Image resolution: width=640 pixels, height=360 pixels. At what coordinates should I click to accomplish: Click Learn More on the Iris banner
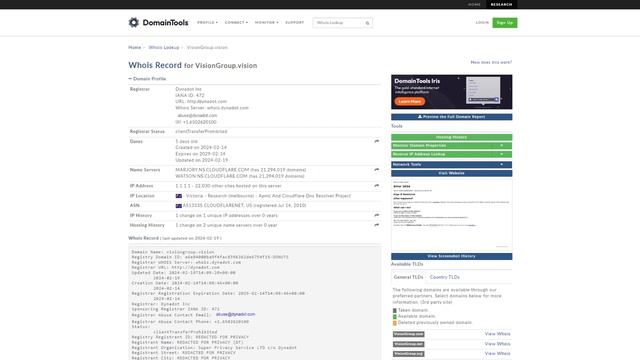click(409, 101)
